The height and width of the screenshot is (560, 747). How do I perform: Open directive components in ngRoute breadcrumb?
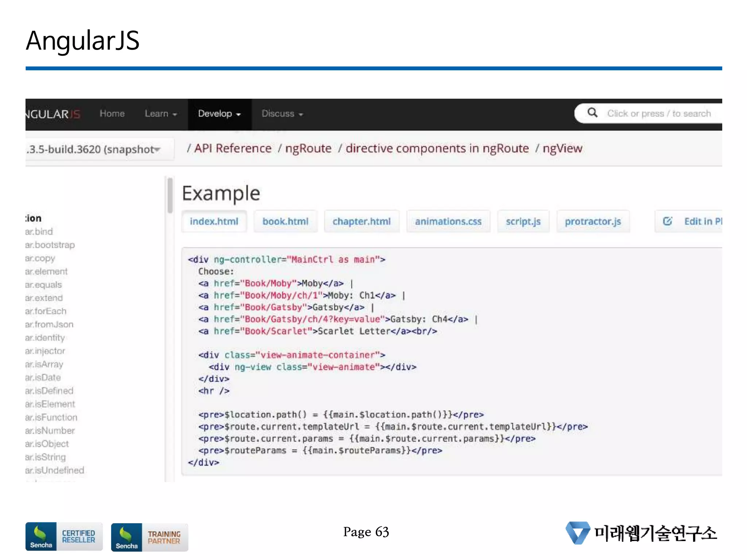437,148
